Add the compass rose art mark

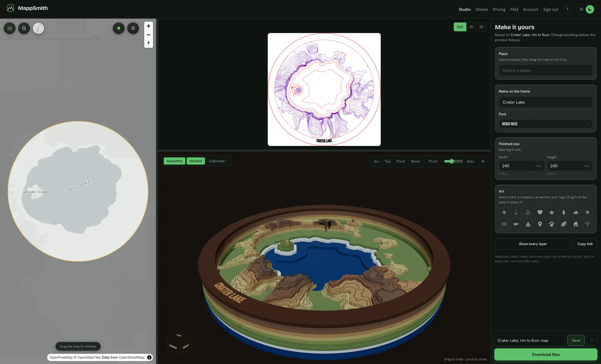click(504, 213)
